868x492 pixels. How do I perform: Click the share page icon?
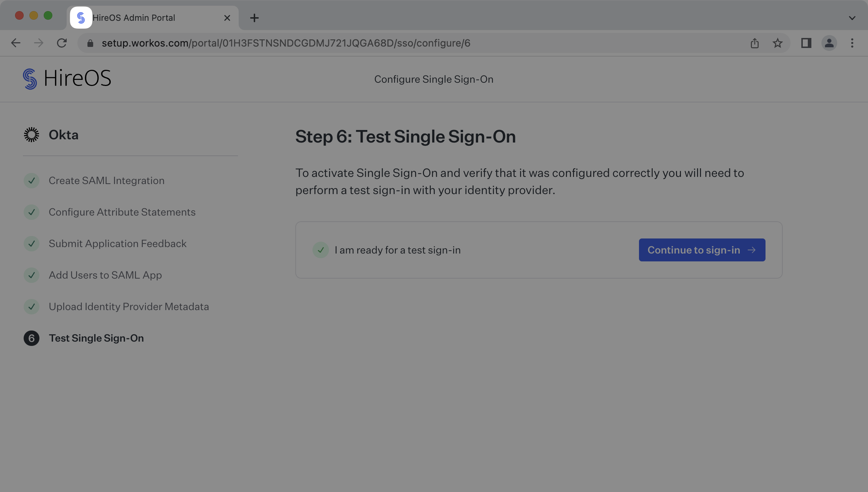pyautogui.click(x=754, y=43)
